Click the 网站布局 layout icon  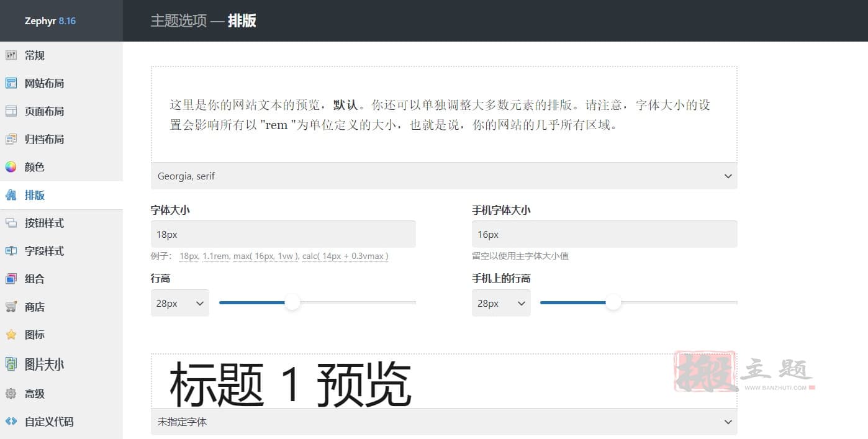[x=11, y=83]
